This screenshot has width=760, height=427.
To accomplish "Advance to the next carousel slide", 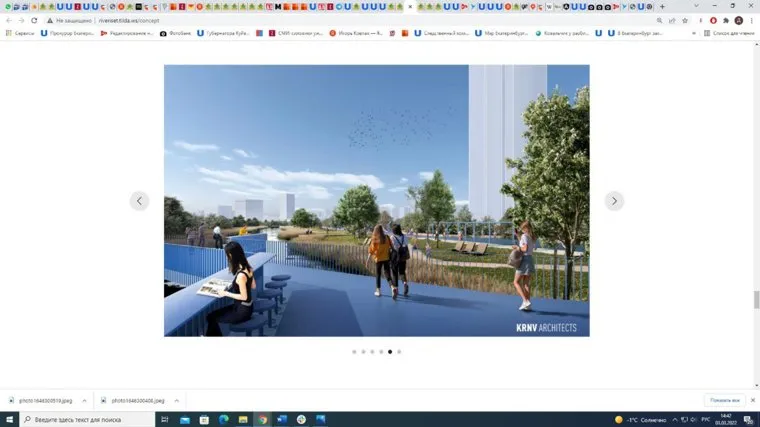I will (x=614, y=201).
